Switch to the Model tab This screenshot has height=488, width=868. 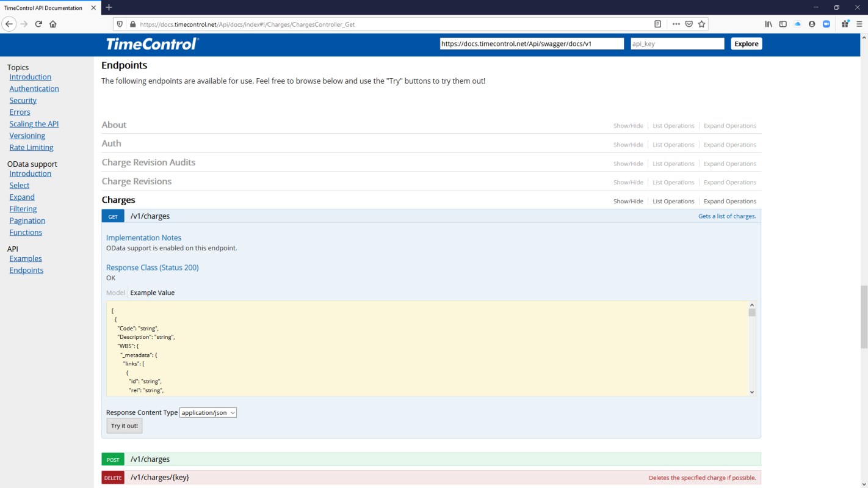click(115, 293)
